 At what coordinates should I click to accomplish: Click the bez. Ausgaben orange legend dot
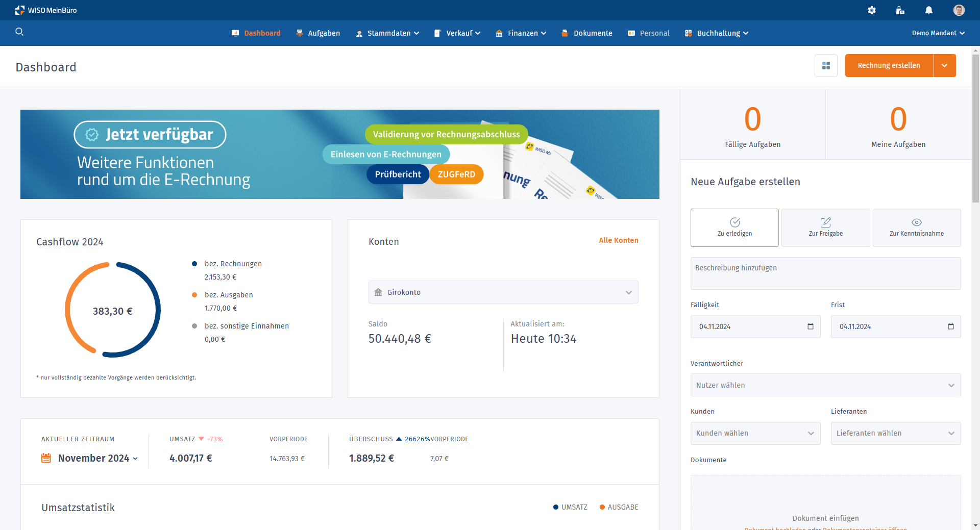[194, 295]
